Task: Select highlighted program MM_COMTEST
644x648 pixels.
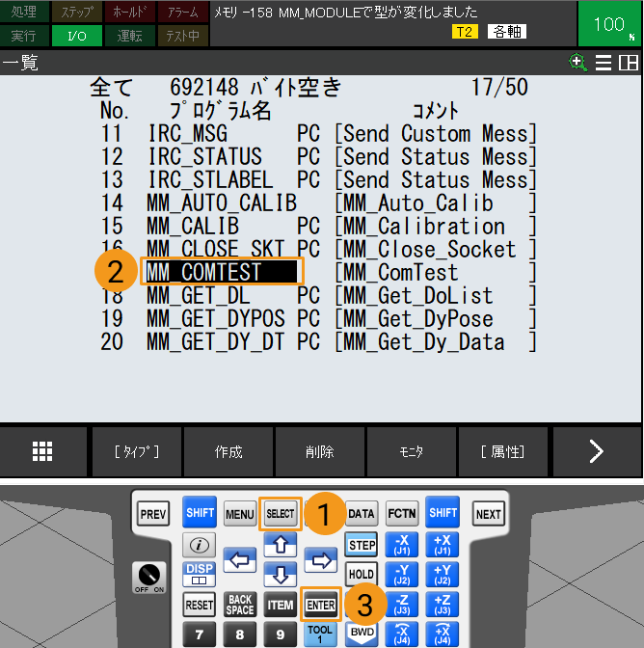Action: tap(222, 272)
